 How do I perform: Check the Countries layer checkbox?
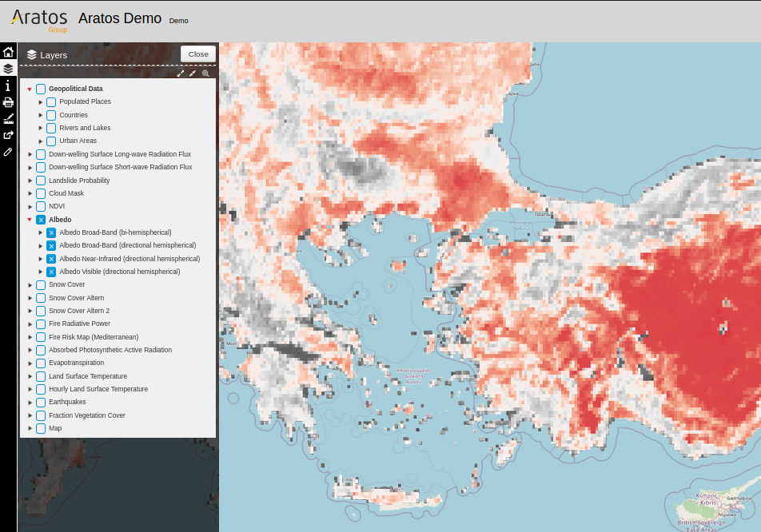coord(51,115)
